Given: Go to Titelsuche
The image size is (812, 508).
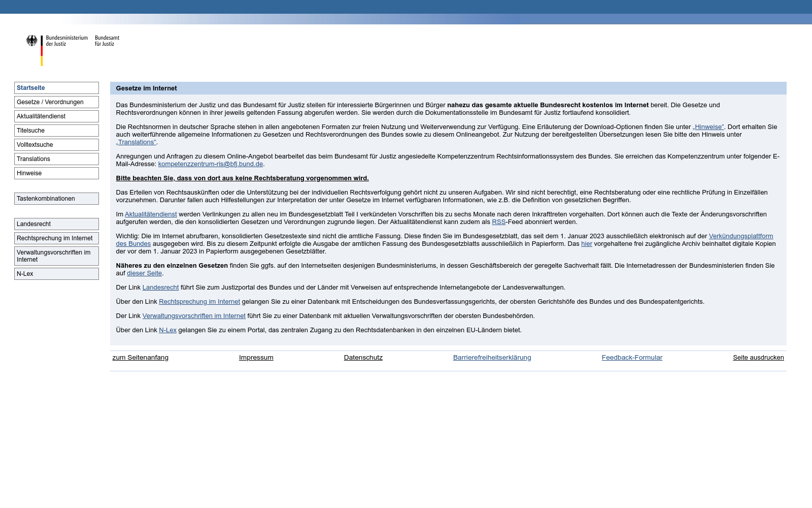Looking at the screenshot, I should tap(56, 131).
